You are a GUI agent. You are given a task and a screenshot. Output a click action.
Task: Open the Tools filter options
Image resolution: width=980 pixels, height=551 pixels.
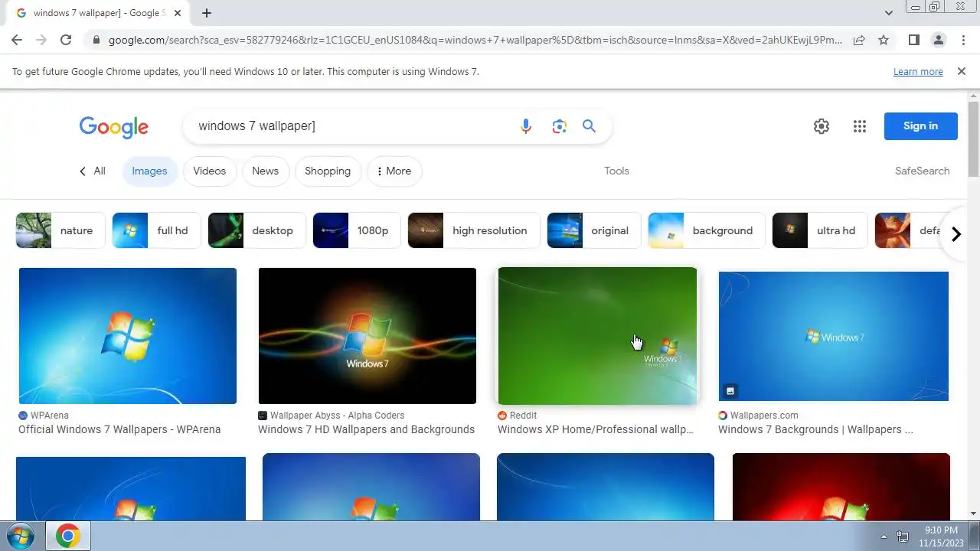click(x=616, y=171)
